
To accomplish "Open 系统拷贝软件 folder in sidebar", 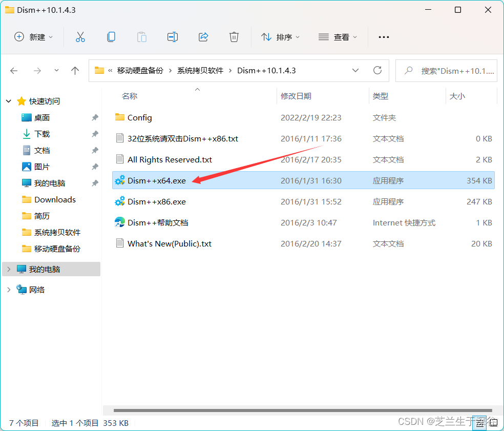I will 57,233.
